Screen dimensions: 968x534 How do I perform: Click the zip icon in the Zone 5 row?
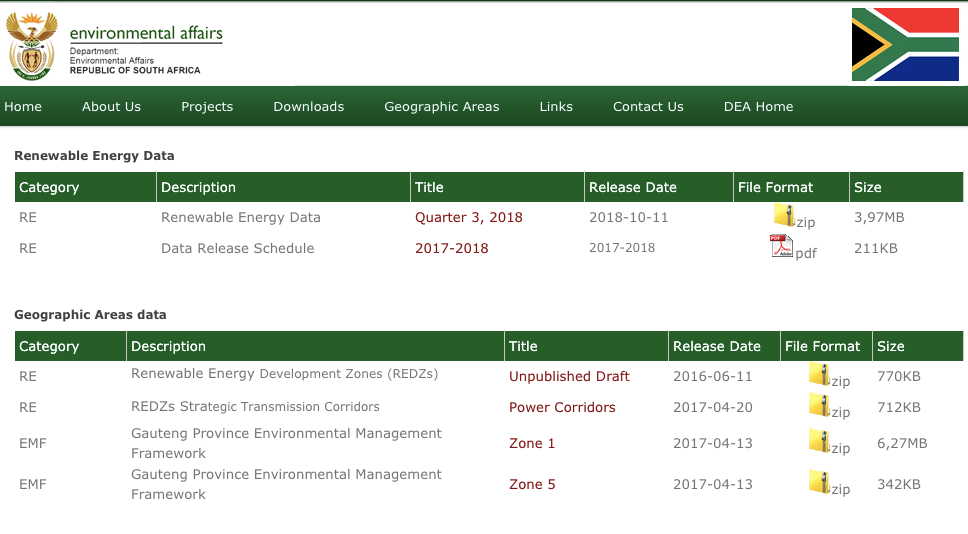[x=820, y=482]
